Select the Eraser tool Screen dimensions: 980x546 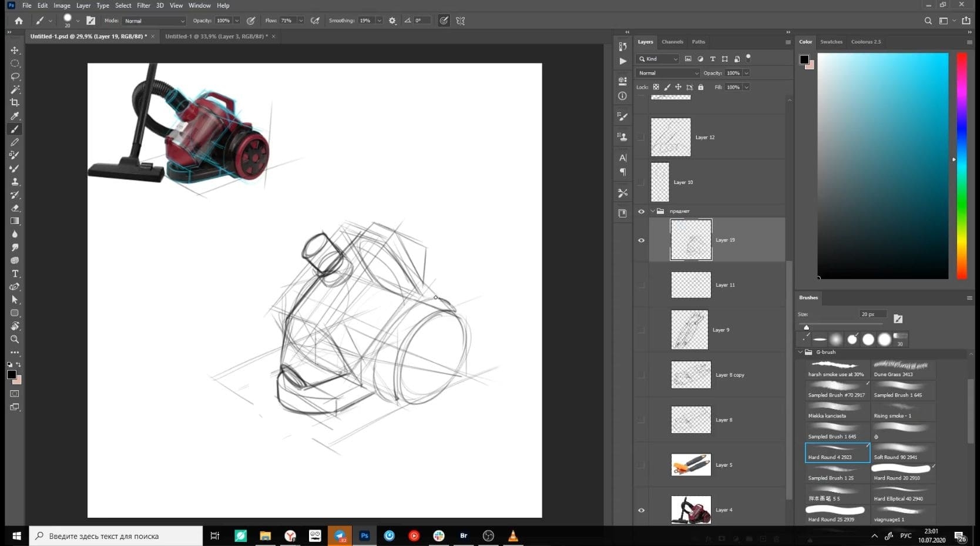(x=15, y=208)
